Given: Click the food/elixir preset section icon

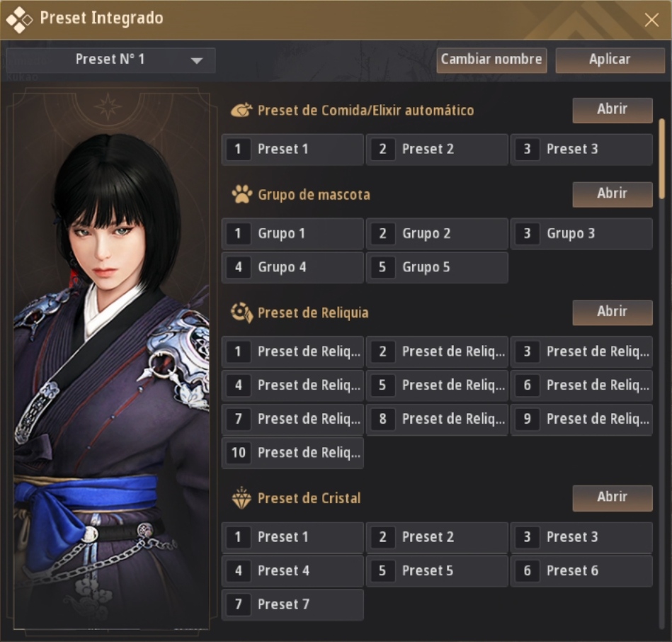Looking at the screenshot, I should [241, 111].
